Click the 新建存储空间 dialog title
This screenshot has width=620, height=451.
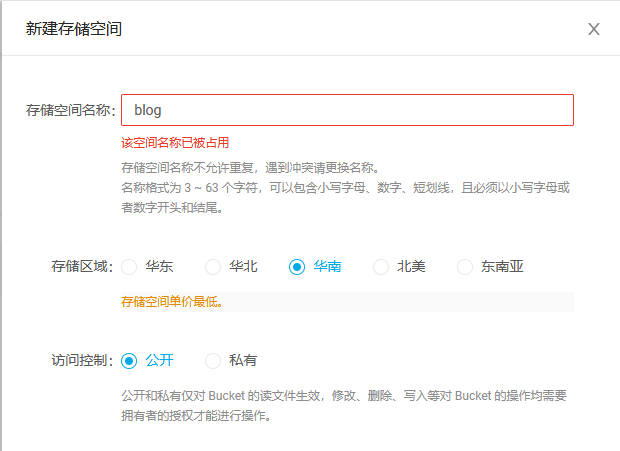(x=74, y=29)
